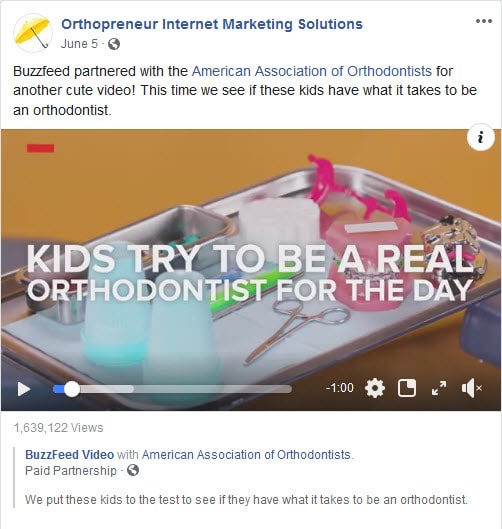Seek video using the progress bar handle
This screenshot has width=502, height=529.
pos(72,389)
